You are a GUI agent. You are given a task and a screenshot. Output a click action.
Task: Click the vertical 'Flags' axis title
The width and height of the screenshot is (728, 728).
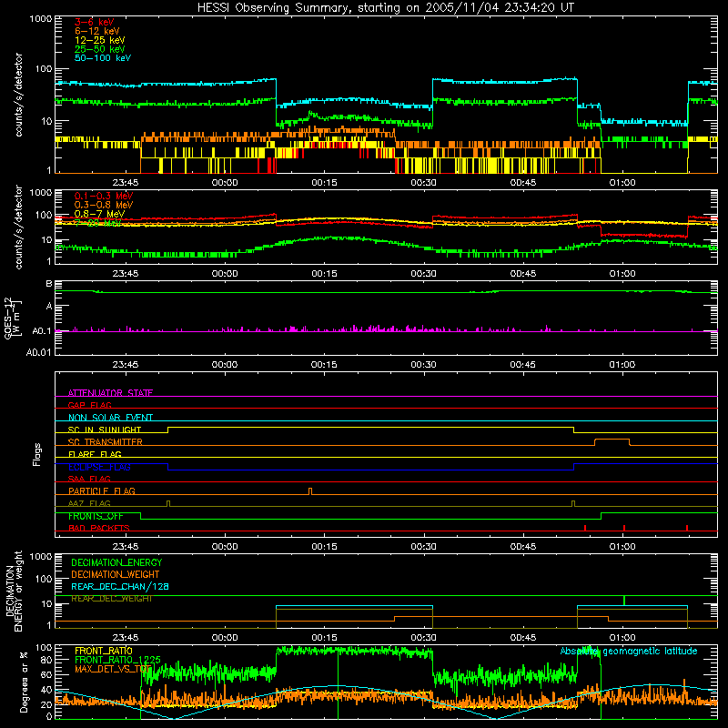(36, 454)
